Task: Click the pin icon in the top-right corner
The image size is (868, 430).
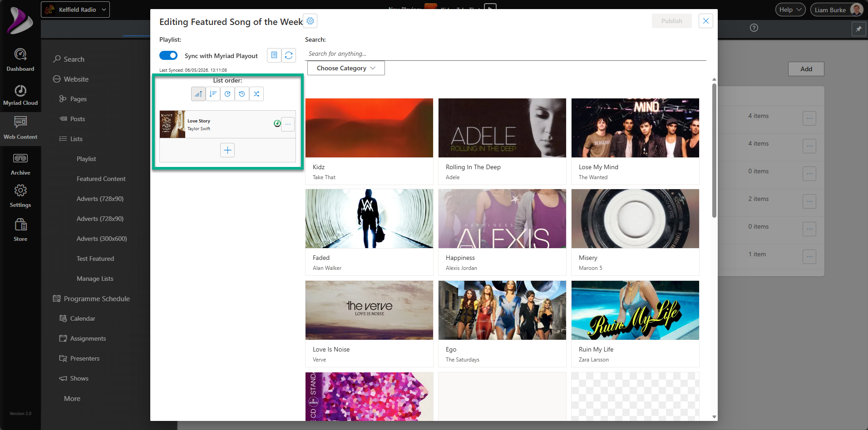Action: click(x=858, y=29)
